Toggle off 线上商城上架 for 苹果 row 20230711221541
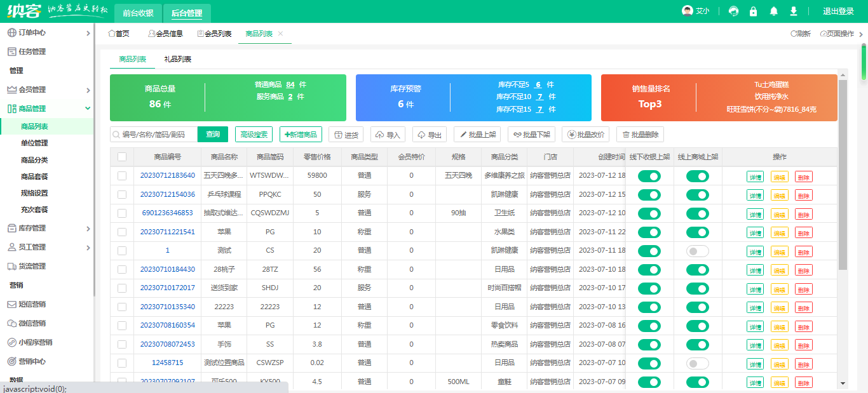The image size is (868, 393). [x=697, y=232]
